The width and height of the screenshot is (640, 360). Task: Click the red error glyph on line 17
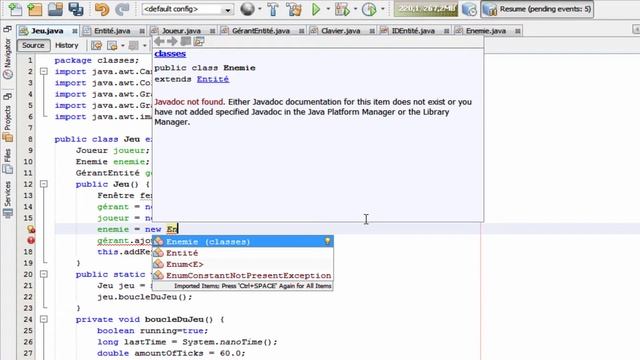click(31, 240)
